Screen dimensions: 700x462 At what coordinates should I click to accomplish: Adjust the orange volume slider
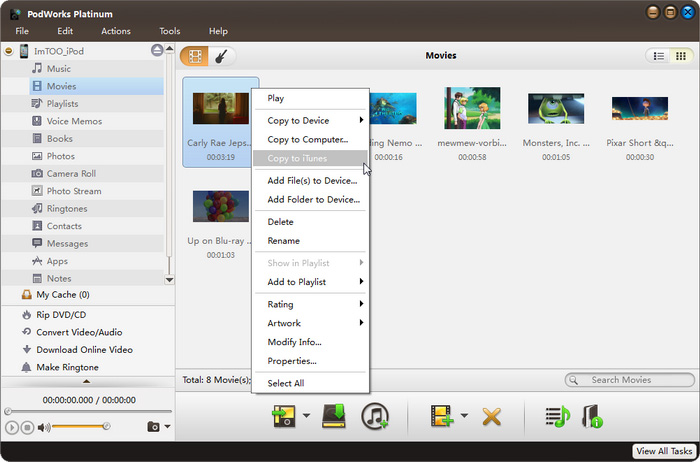tap(80, 427)
